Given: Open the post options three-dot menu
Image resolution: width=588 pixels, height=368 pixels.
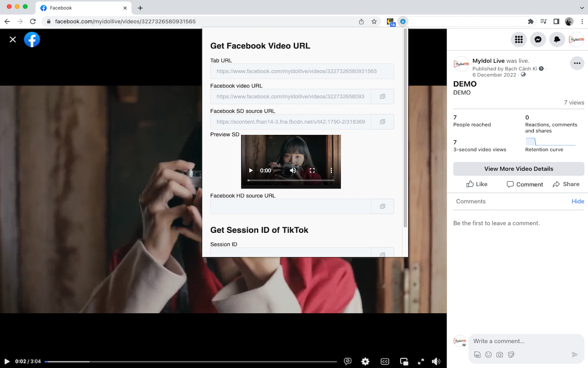Looking at the screenshot, I should coord(577,63).
